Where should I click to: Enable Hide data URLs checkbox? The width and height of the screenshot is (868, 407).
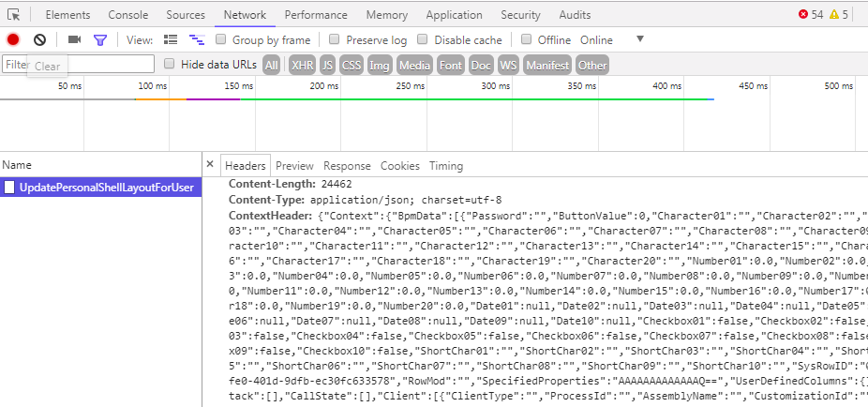point(170,64)
